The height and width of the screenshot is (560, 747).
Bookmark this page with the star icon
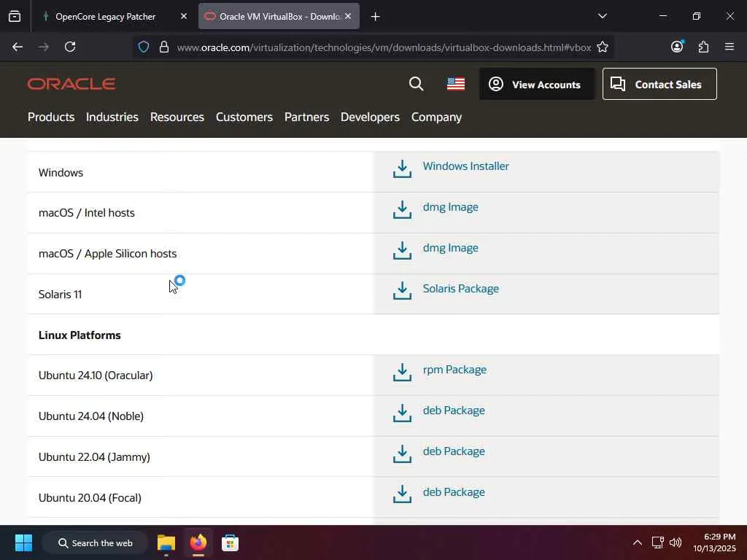point(602,47)
